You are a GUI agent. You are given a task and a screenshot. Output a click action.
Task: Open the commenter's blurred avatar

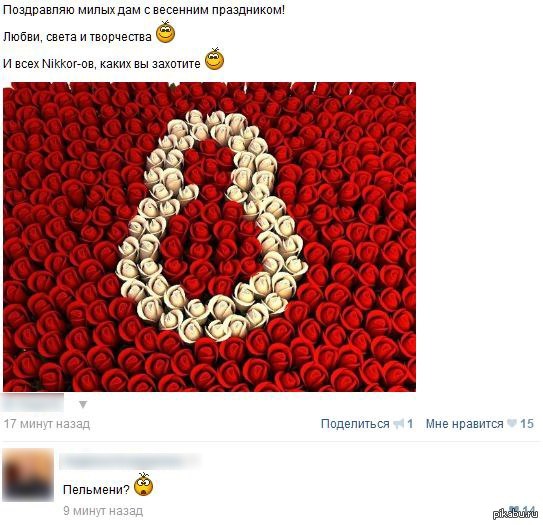coord(28,474)
